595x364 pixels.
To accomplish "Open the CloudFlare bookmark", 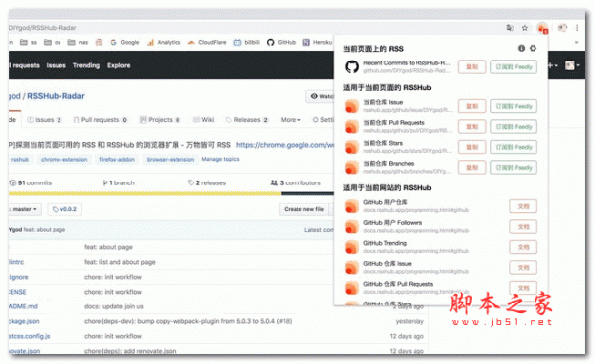I will pyautogui.click(x=207, y=42).
